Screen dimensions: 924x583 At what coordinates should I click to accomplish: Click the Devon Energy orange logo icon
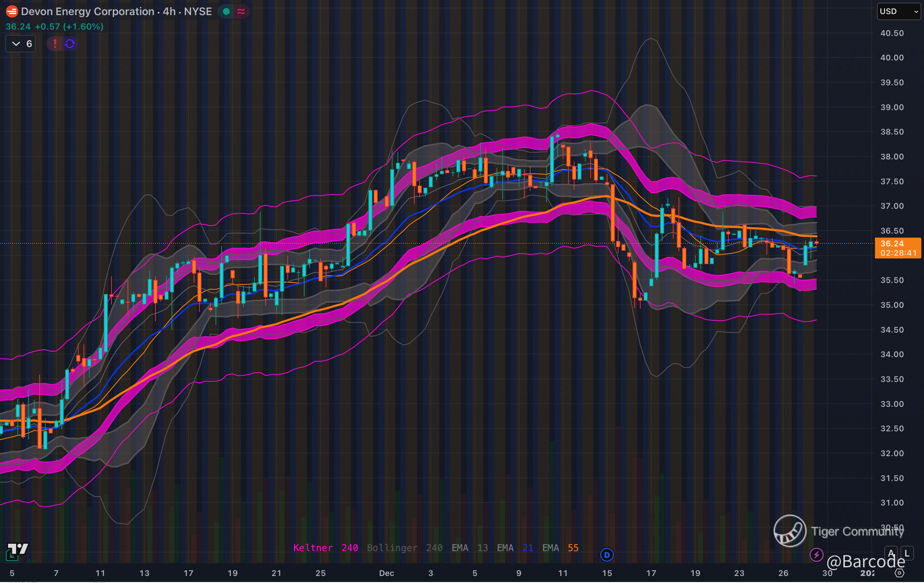12,11
